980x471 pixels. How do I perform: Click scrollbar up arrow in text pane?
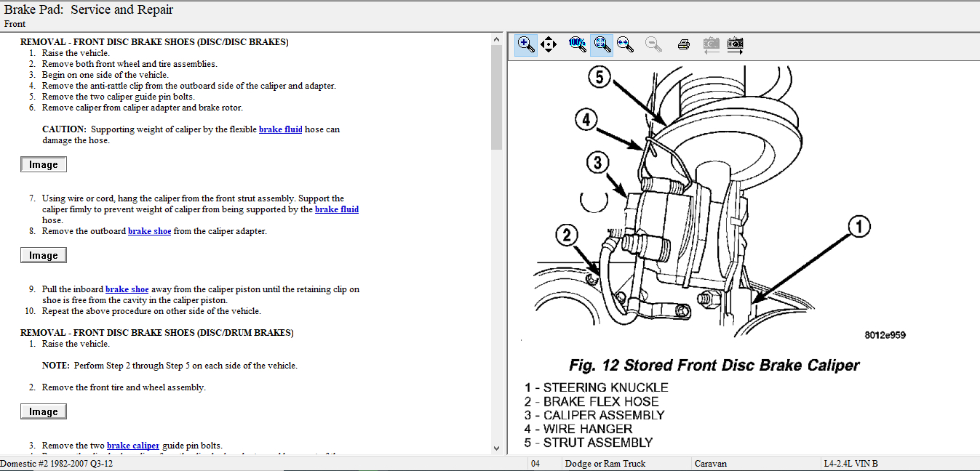(497, 39)
